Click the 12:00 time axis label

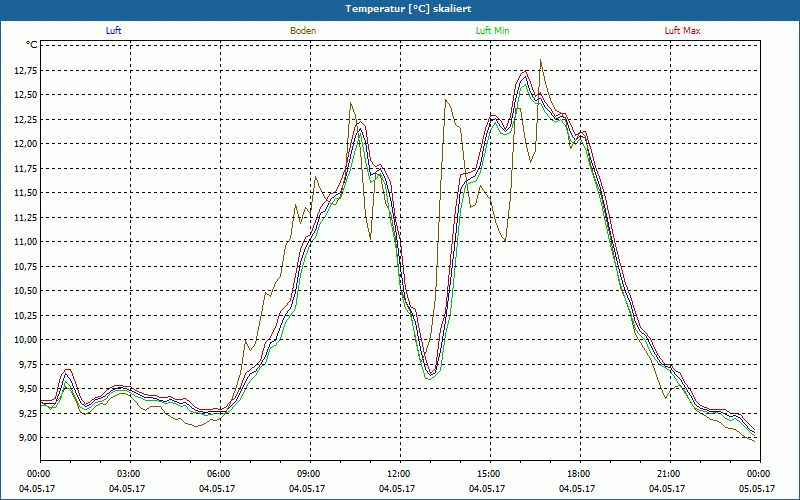click(400, 474)
